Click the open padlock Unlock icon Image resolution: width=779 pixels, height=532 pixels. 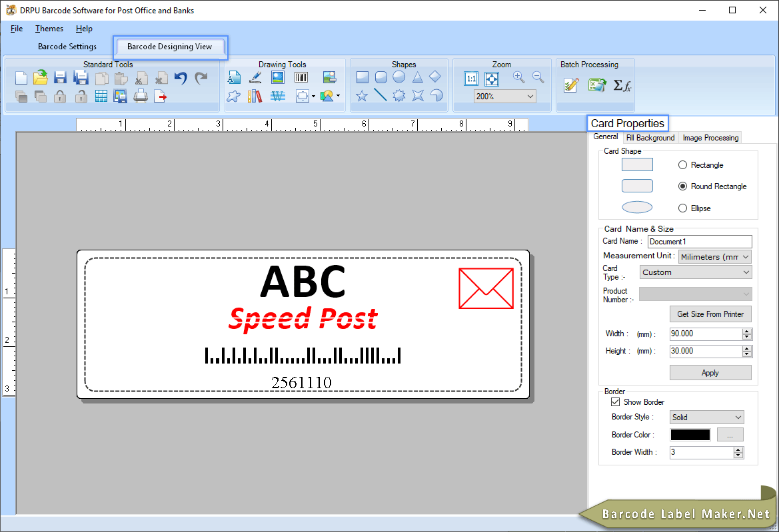pyautogui.click(x=81, y=97)
